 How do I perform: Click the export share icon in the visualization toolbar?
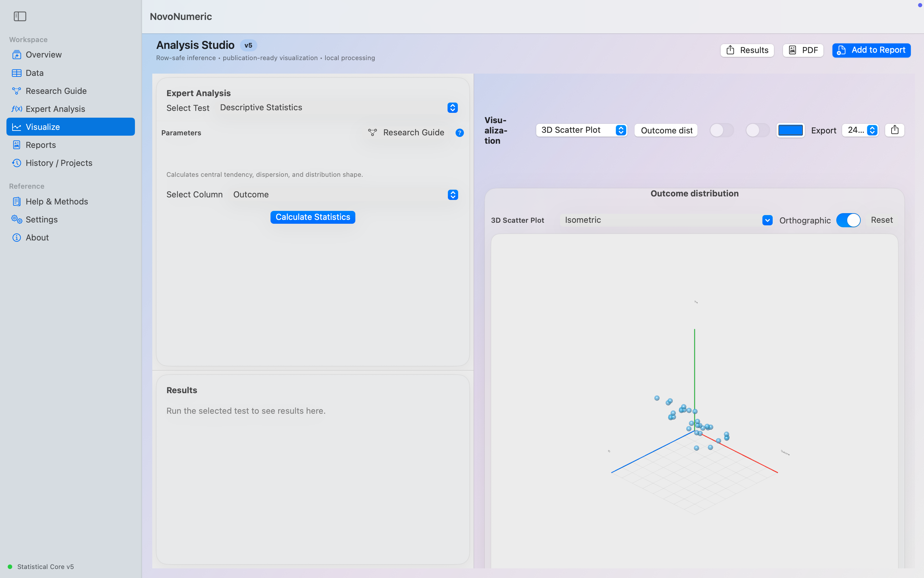click(x=894, y=130)
